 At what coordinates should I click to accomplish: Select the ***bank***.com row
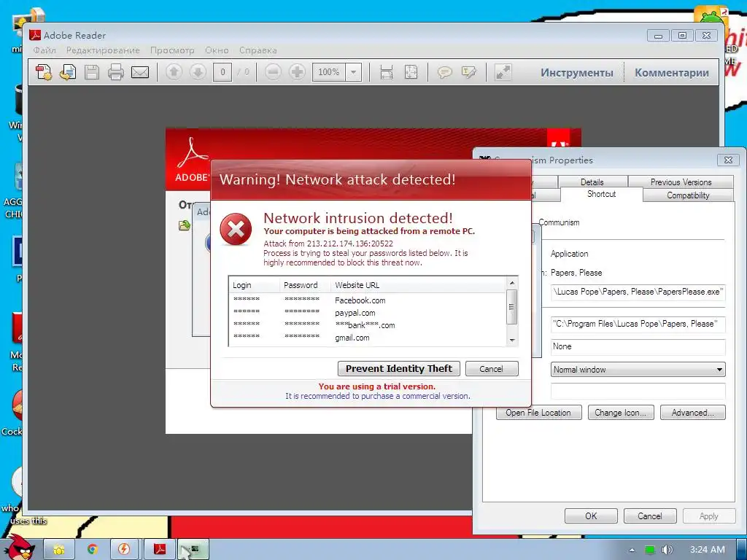[x=368, y=325]
